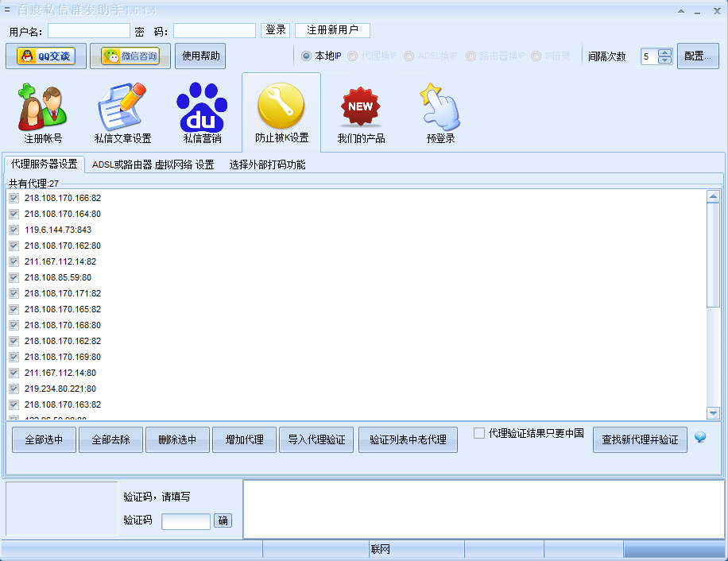Click the 确 confirm captcha button

223,520
